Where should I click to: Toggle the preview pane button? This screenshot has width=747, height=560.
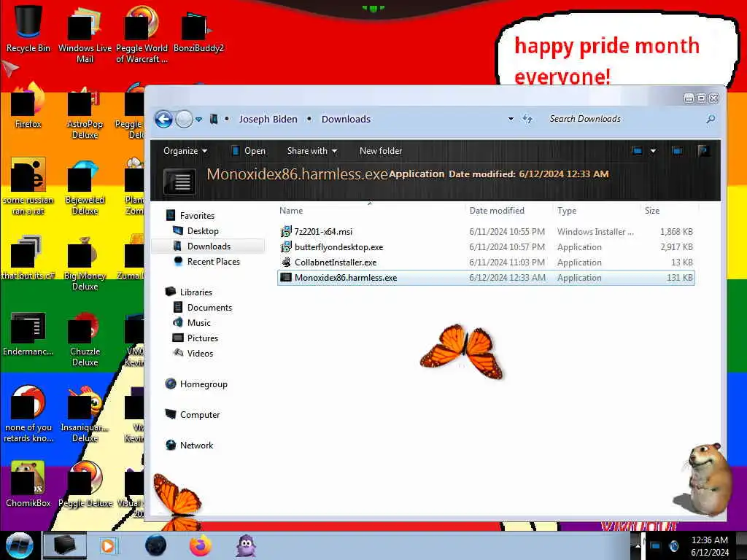(x=676, y=151)
